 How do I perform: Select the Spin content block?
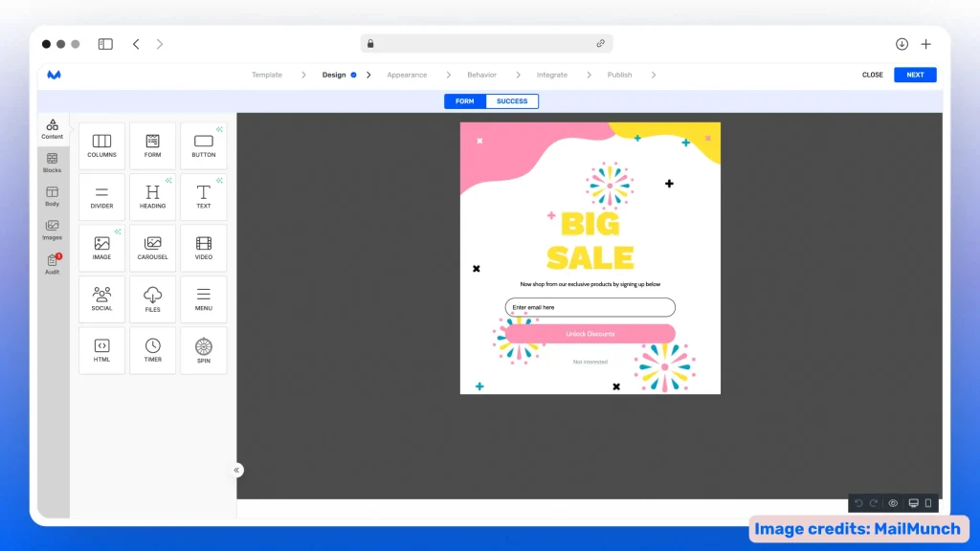point(203,349)
